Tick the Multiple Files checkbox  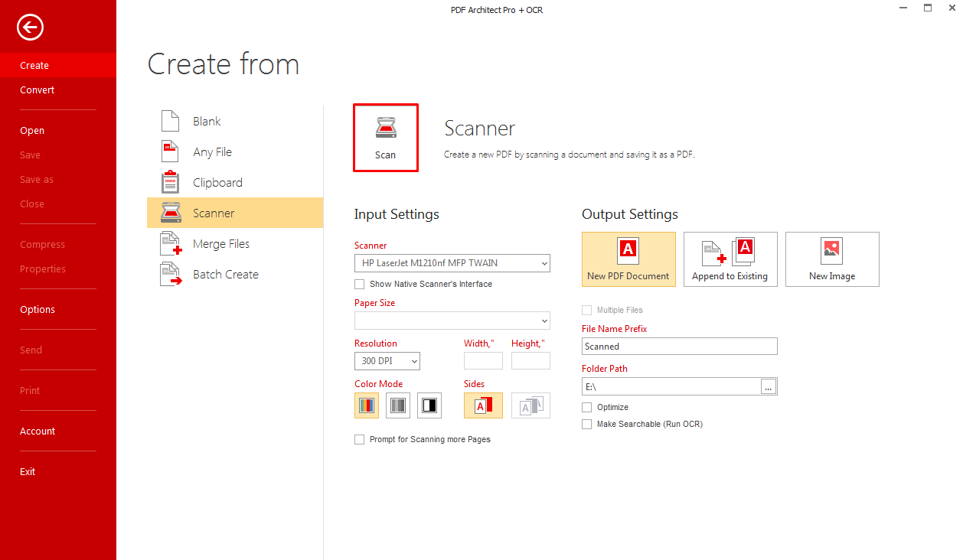pos(586,311)
